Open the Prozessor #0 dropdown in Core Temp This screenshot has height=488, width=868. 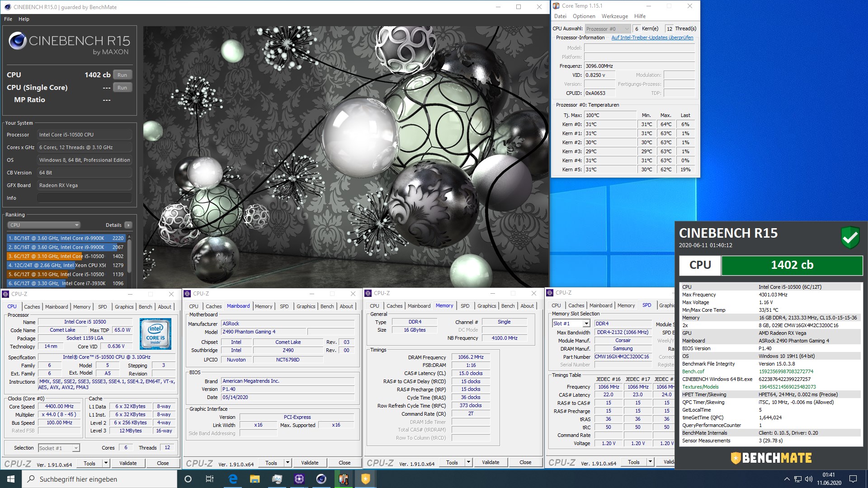607,29
